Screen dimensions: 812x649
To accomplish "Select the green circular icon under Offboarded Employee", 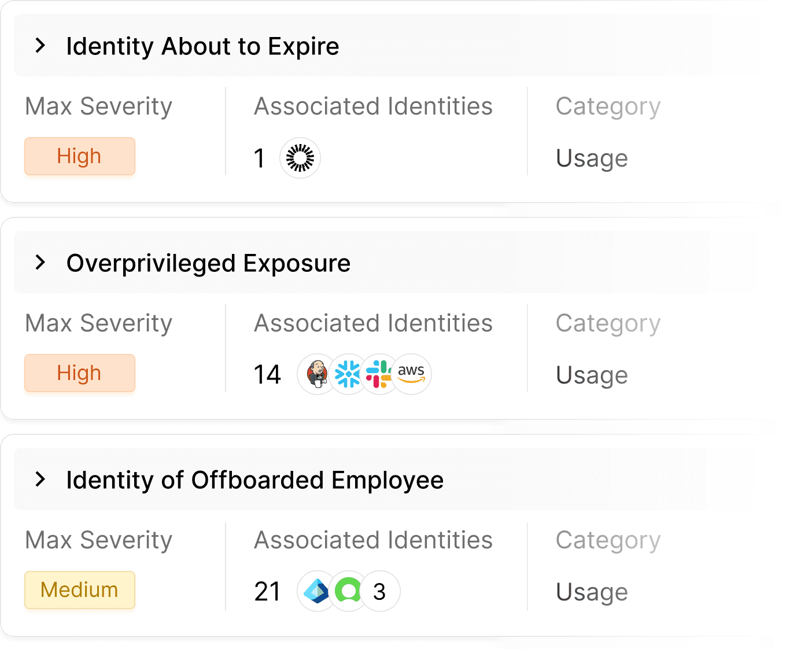I will click(x=348, y=591).
